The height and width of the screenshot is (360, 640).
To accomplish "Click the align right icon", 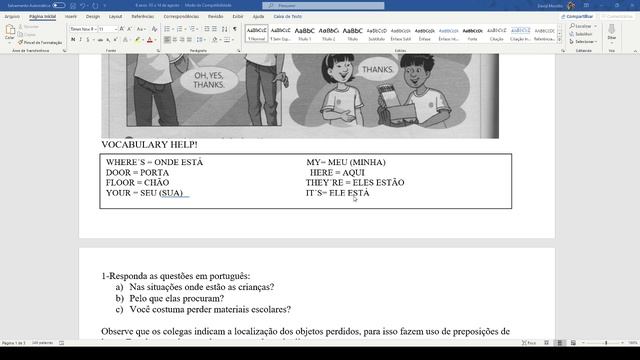I will click(182, 40).
